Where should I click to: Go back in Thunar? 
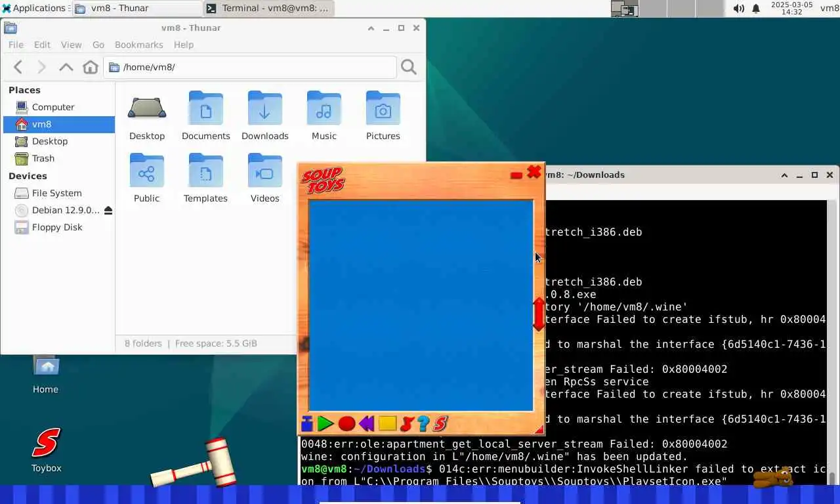(x=18, y=67)
